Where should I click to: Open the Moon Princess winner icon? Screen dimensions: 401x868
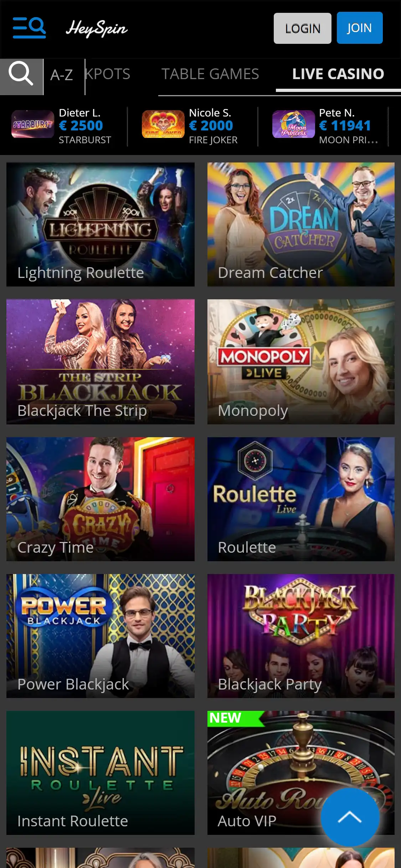click(293, 124)
